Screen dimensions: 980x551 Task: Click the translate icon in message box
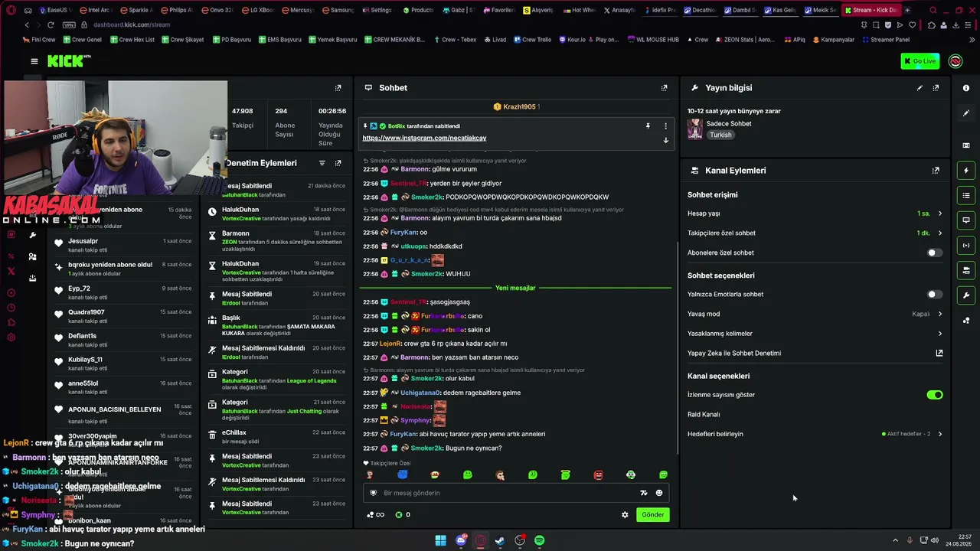tap(643, 493)
